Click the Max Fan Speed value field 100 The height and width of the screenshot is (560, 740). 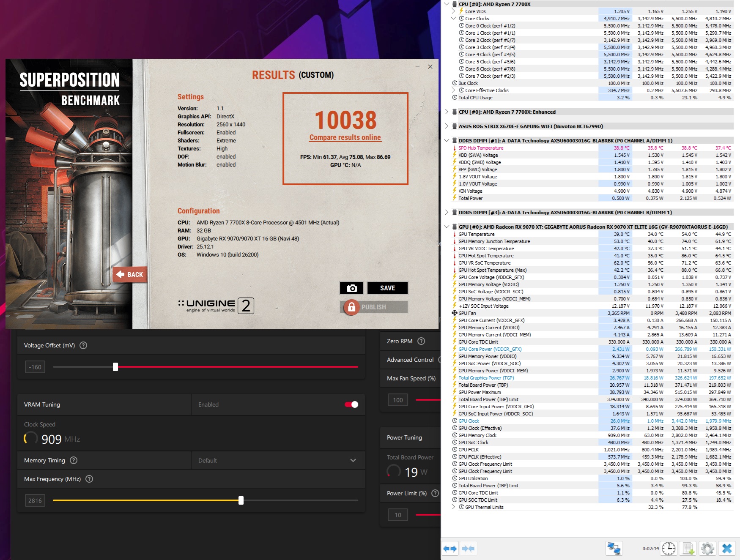(398, 400)
